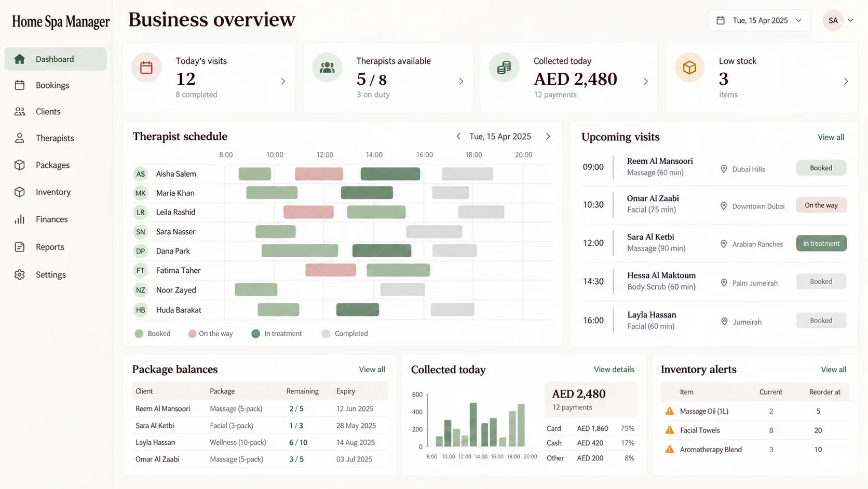Click the Low stock box icon

coord(689,68)
